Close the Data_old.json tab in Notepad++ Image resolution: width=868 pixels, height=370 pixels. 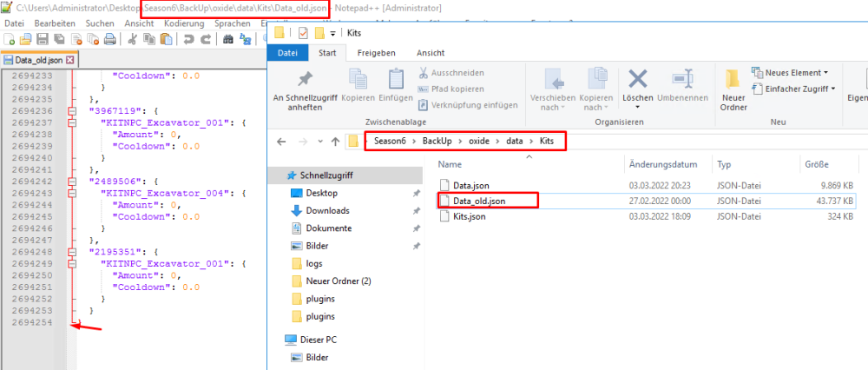coord(71,60)
